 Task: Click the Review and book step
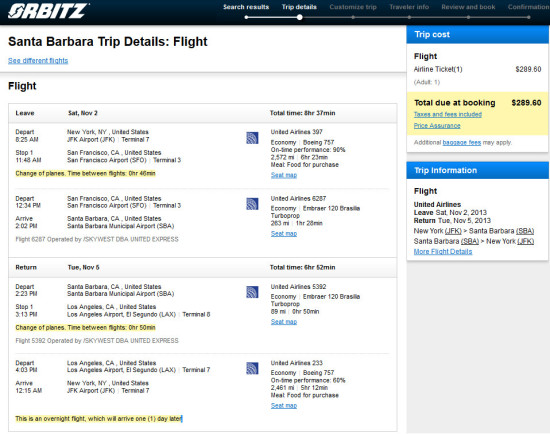(x=468, y=7)
